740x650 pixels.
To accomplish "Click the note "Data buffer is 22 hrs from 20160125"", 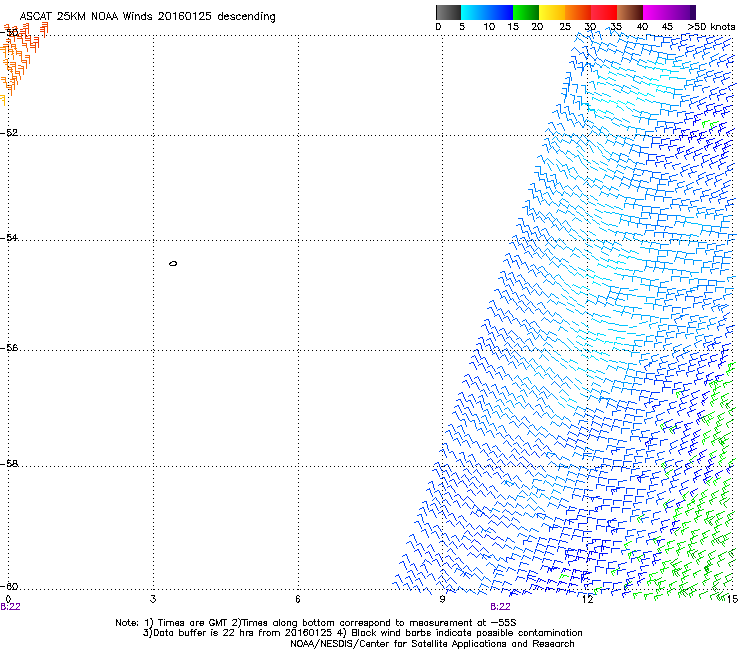I will click(237, 633).
